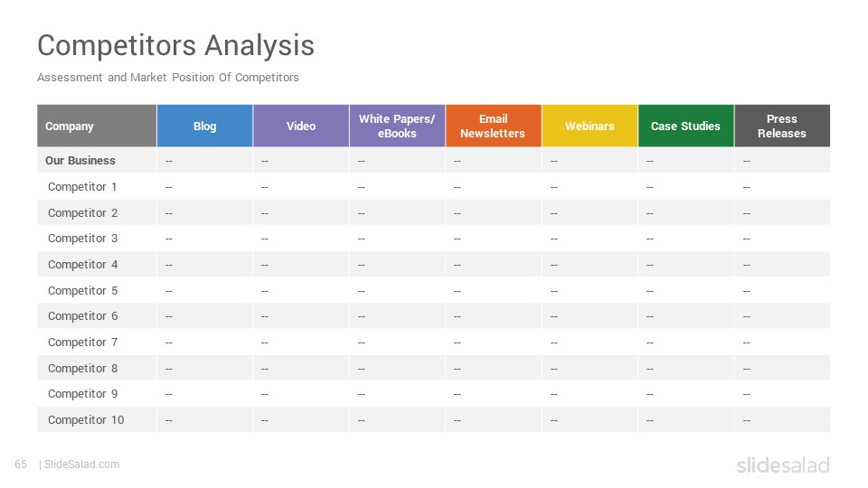The image size is (868, 488).
Task: Click the yellow Webinars header
Action: tap(590, 127)
